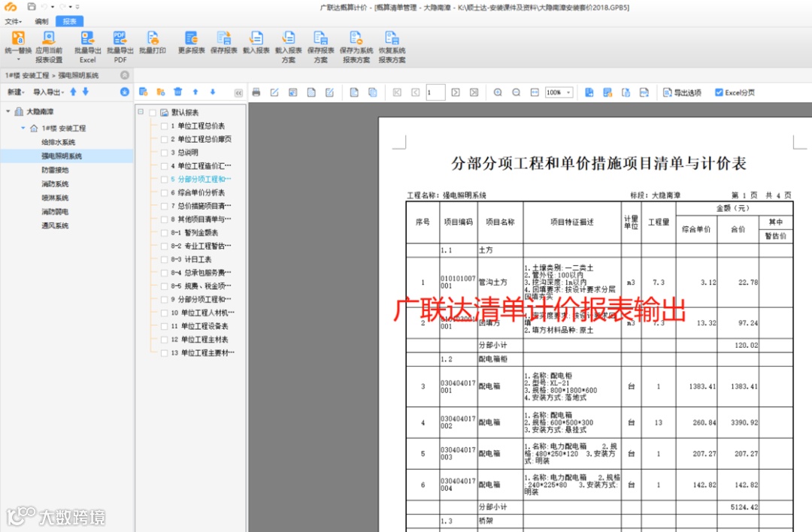
Task: Select 给排水系统 in project tree
Action: 59,142
